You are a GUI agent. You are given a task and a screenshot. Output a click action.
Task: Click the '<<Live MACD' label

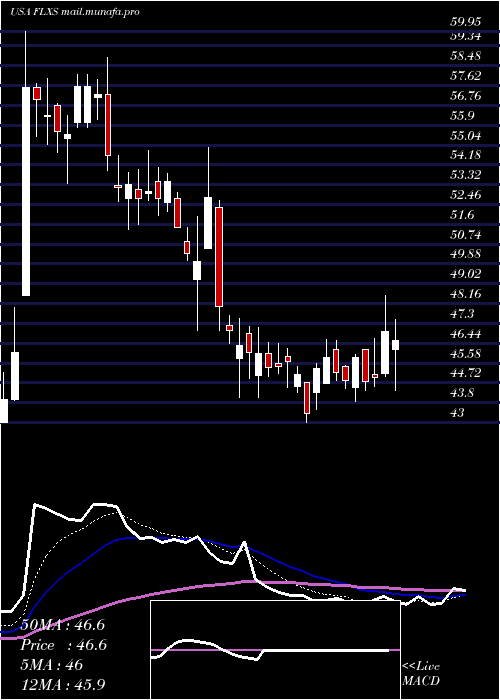(x=421, y=674)
